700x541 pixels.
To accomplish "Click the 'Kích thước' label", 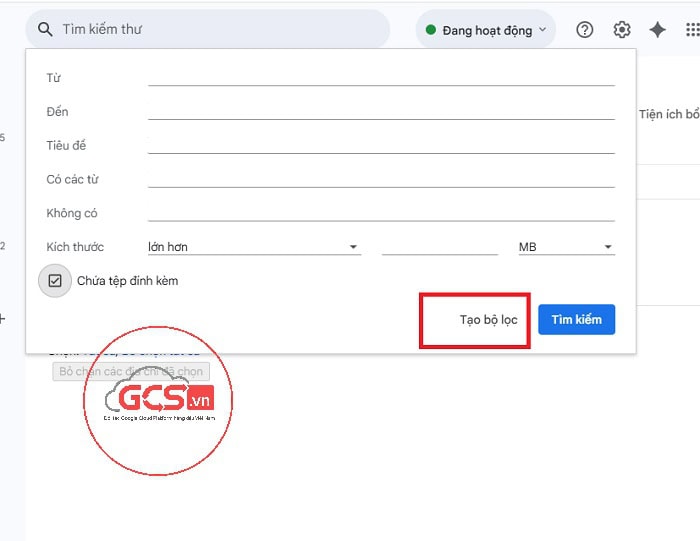I will pos(75,247).
